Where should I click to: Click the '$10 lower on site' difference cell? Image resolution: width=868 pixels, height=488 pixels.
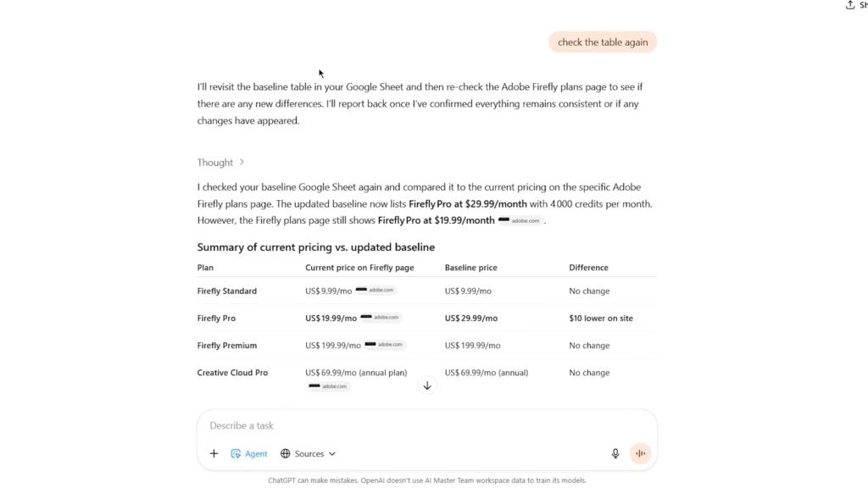(601, 319)
